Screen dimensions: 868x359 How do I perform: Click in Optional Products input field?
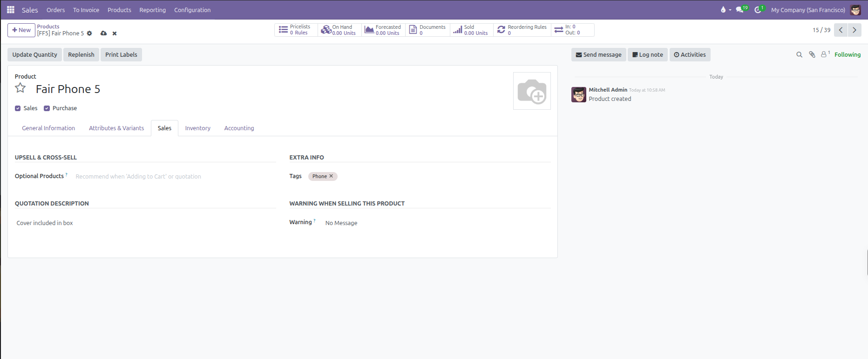pyautogui.click(x=175, y=177)
